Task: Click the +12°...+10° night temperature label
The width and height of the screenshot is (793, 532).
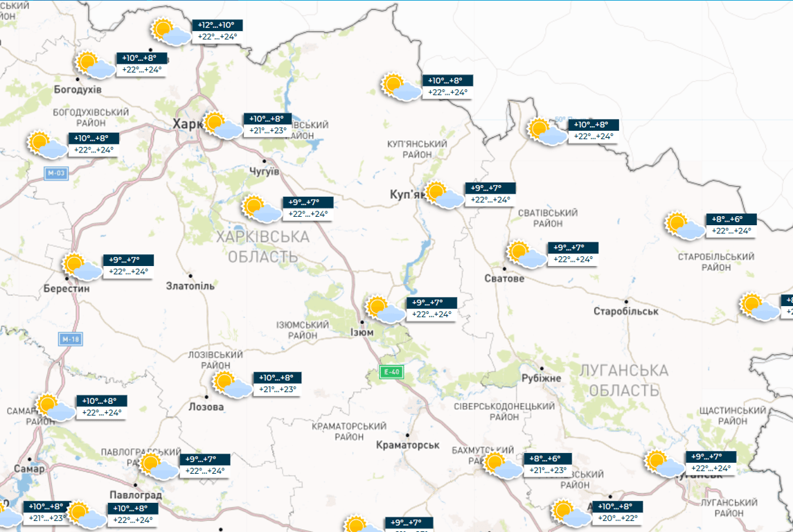Action: click(x=217, y=25)
